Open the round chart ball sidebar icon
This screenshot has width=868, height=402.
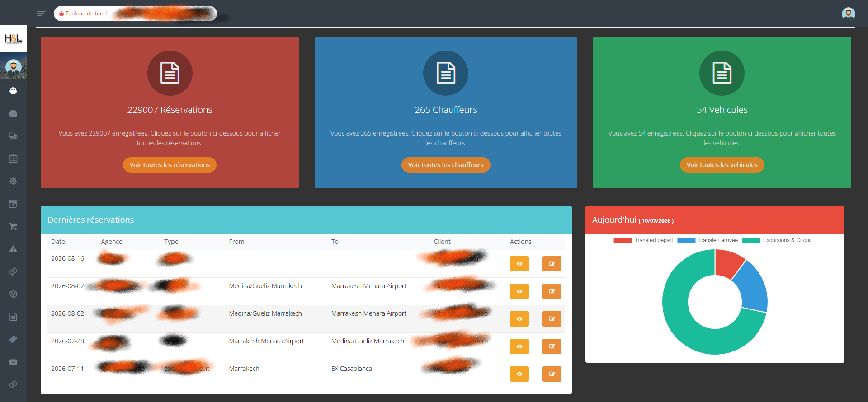tap(13, 294)
